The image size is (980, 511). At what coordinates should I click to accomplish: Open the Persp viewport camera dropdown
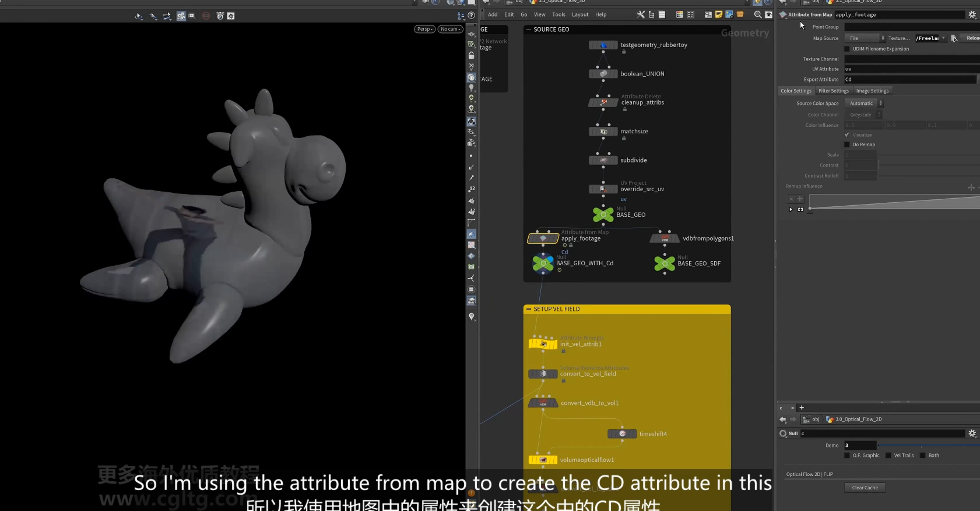(425, 29)
